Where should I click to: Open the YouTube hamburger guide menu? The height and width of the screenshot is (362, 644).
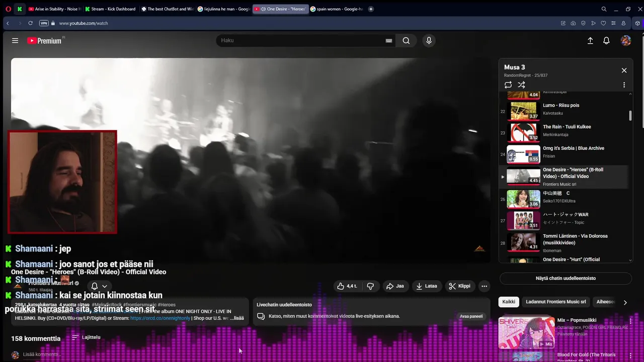(x=15, y=41)
